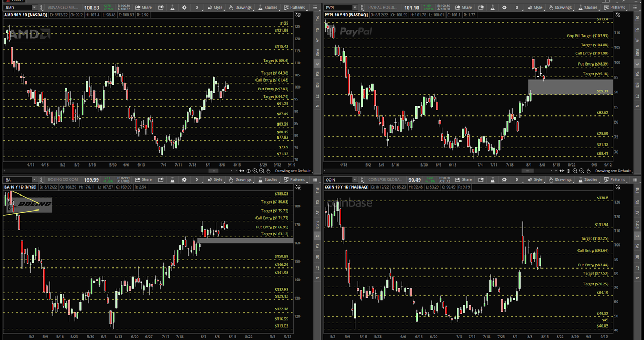Open chart settings gear in COIN chart
The height and width of the screenshot is (340, 644).
[x=504, y=180]
